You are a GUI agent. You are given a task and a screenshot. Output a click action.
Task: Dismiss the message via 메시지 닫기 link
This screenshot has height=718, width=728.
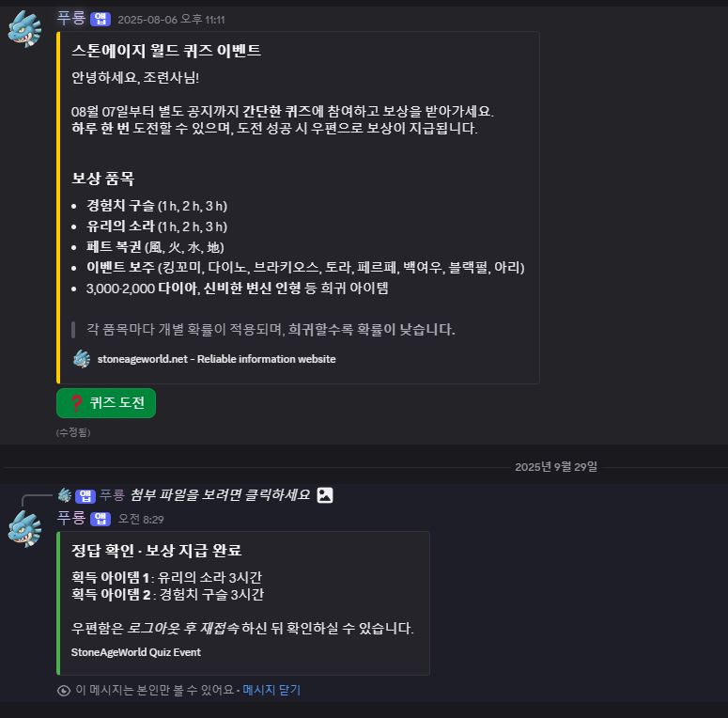pos(271,690)
